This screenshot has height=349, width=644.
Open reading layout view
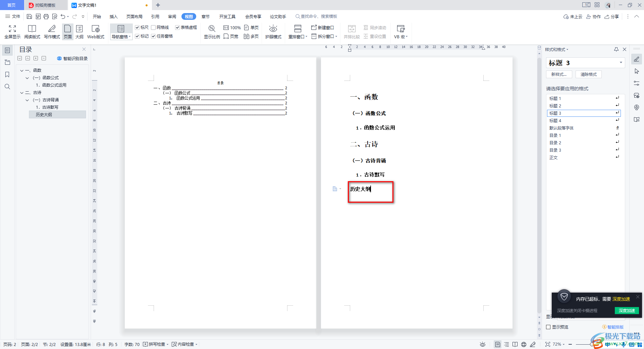[32, 32]
